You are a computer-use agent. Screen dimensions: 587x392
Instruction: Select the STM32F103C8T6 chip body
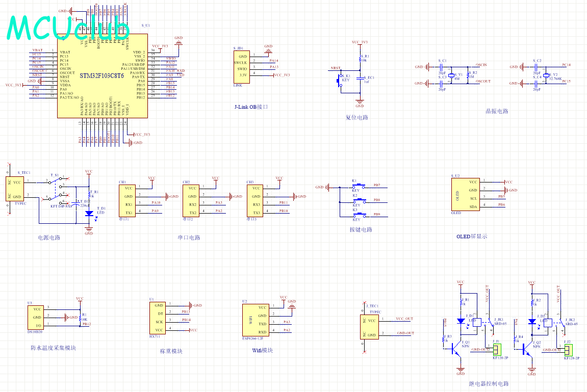[x=102, y=76]
